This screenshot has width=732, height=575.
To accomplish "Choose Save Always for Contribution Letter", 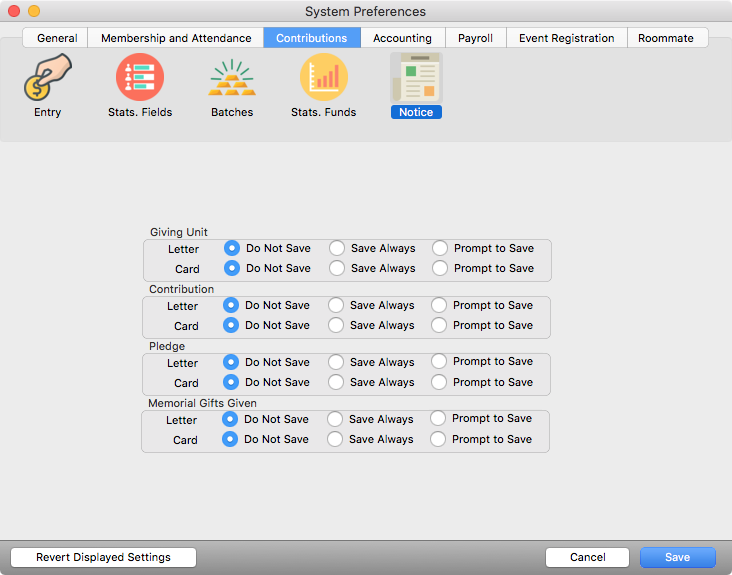I will click(x=336, y=305).
